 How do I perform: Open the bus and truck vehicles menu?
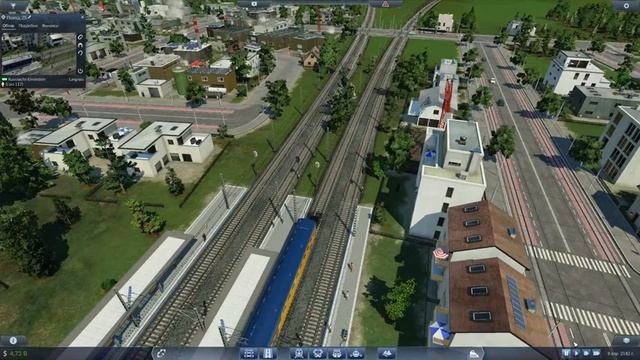[337, 353]
